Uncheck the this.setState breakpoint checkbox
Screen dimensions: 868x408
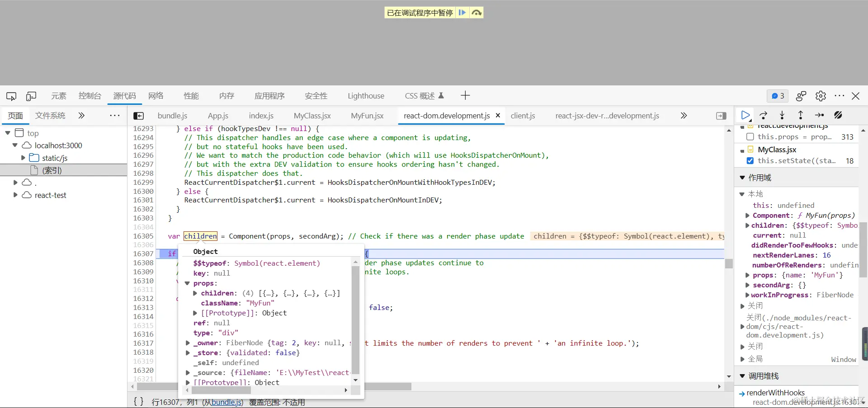click(x=750, y=160)
